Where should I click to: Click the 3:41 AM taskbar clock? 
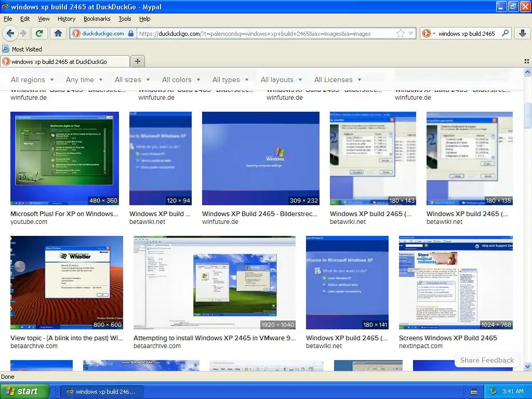pos(513,392)
